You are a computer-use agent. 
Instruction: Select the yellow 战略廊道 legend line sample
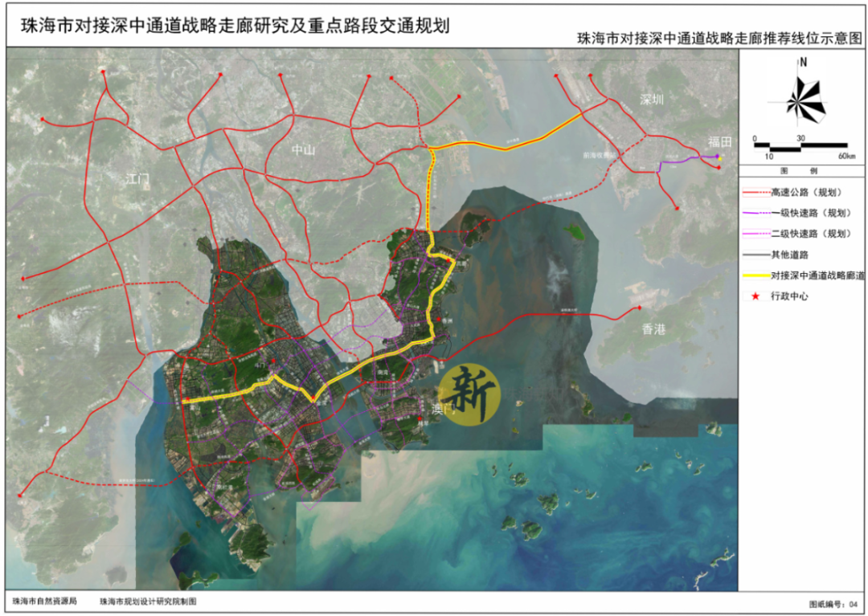coord(757,275)
